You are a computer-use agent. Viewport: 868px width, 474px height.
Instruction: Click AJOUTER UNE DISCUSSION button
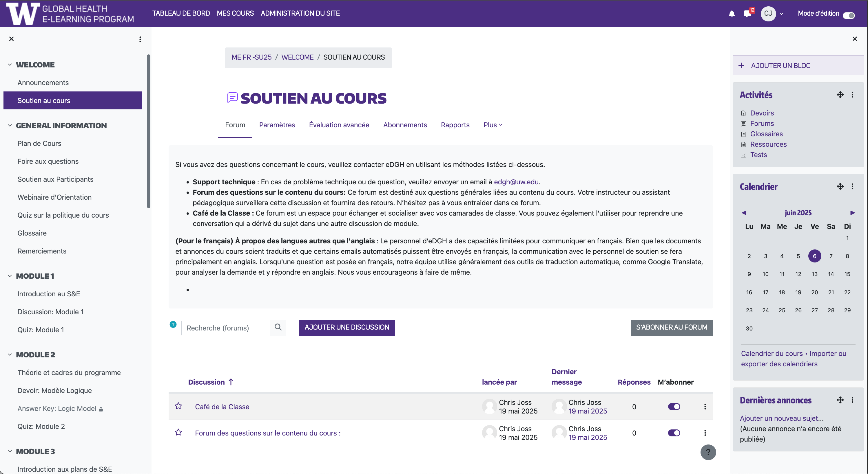(347, 327)
